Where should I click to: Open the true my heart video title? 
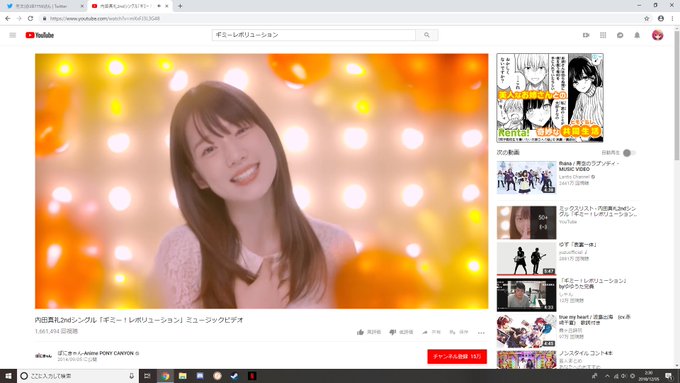point(595,320)
